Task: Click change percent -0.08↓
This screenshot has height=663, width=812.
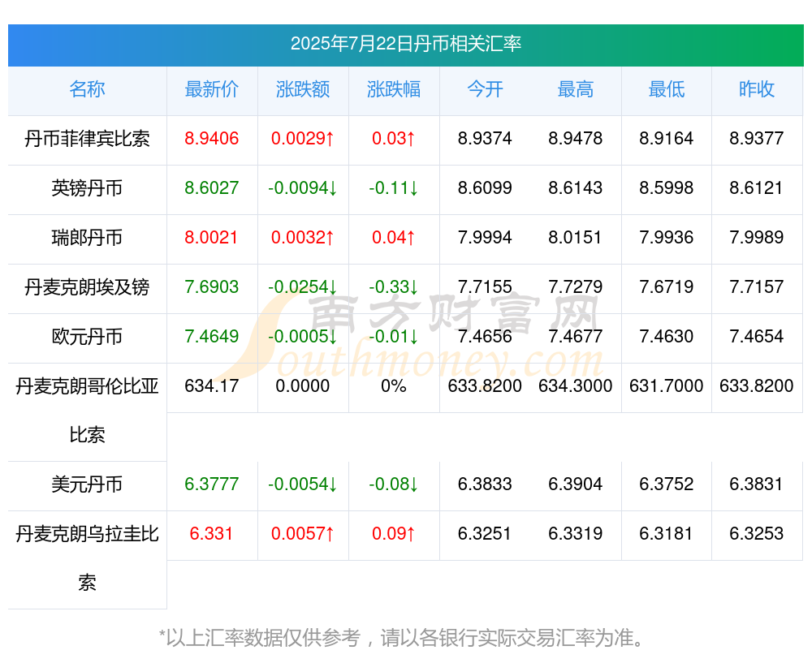Action: [x=394, y=484]
